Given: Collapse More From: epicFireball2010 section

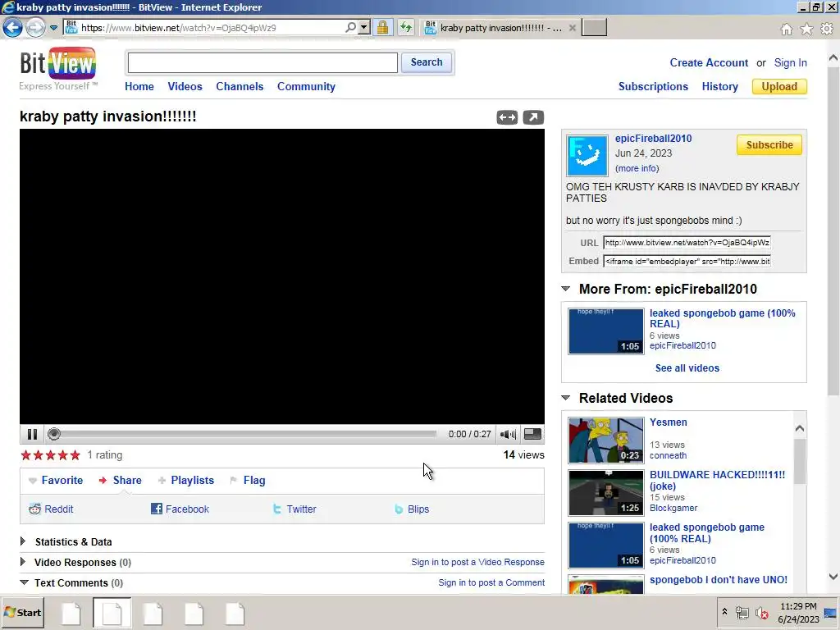Looking at the screenshot, I should click(x=566, y=289).
